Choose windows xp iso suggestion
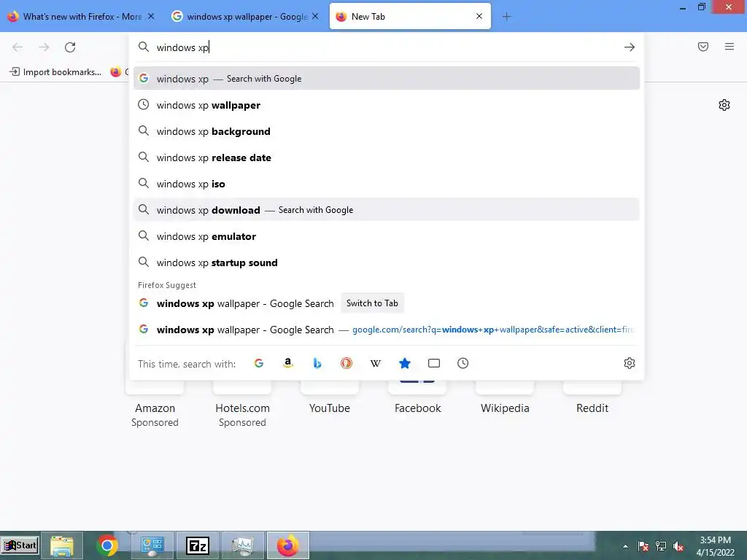Viewport: 747px width, 560px height. point(387,183)
